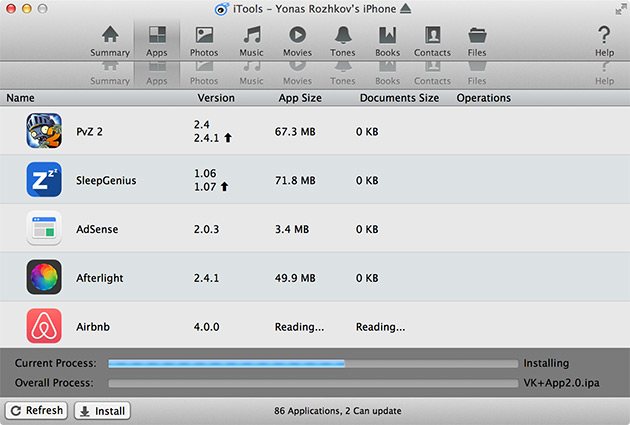Click the Operations column header

pyautogui.click(x=484, y=98)
